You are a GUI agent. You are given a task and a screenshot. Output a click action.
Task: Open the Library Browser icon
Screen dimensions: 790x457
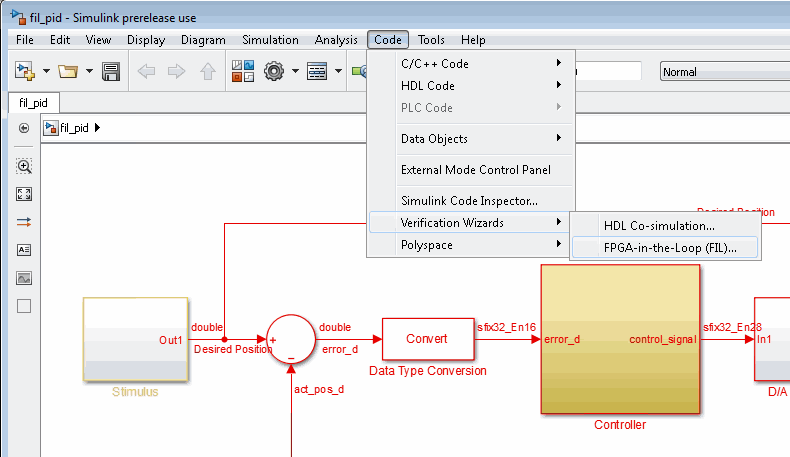coord(243,71)
